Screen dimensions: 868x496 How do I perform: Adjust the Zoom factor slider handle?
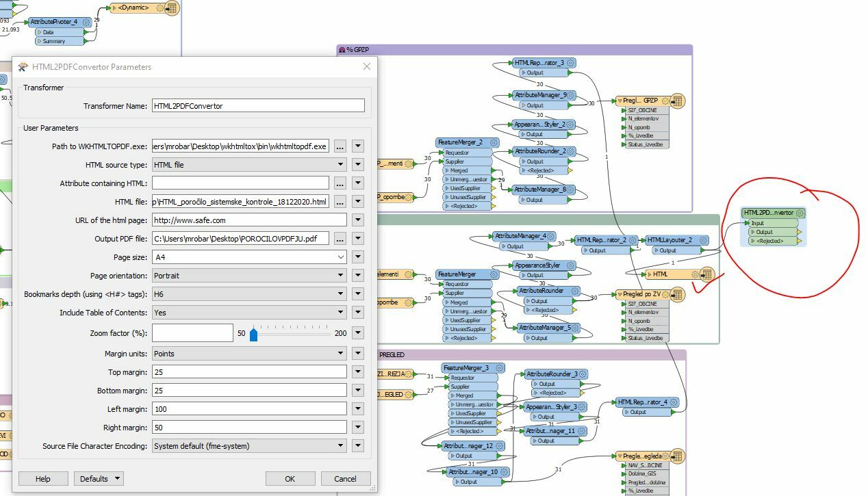(x=253, y=334)
